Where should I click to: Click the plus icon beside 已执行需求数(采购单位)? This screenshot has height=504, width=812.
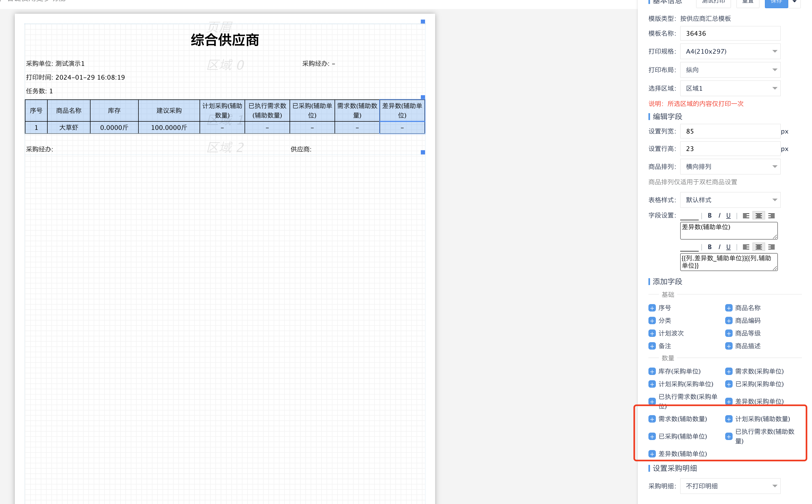point(652,401)
